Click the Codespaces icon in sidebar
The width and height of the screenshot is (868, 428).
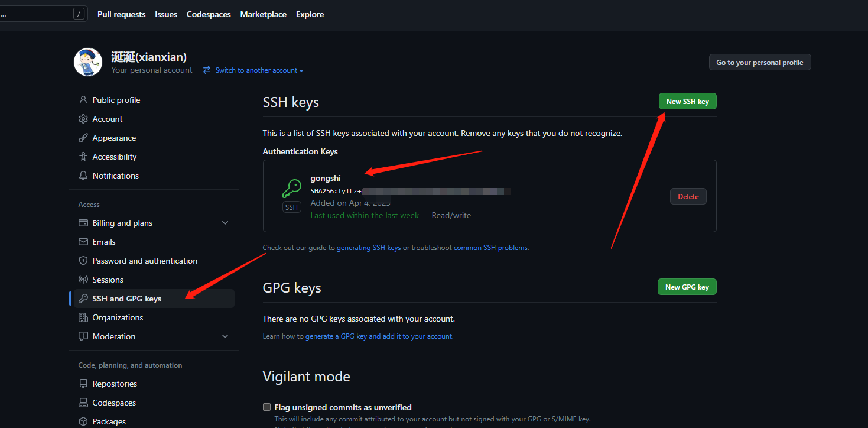coord(83,403)
